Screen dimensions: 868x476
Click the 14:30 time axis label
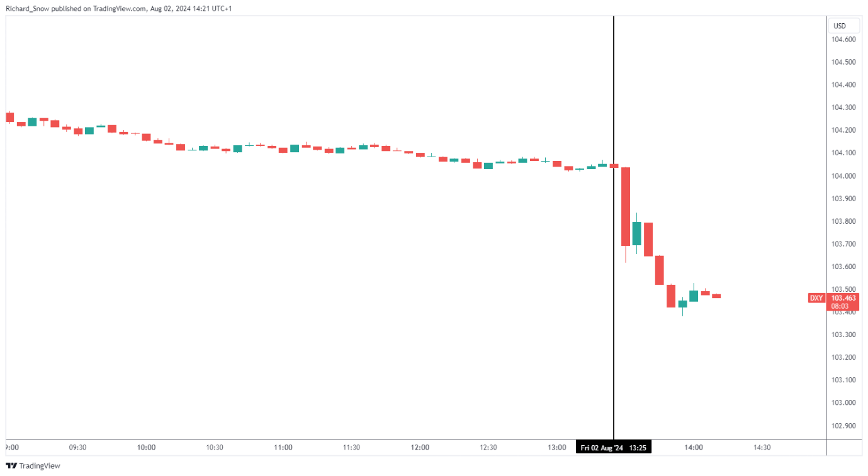click(x=762, y=448)
